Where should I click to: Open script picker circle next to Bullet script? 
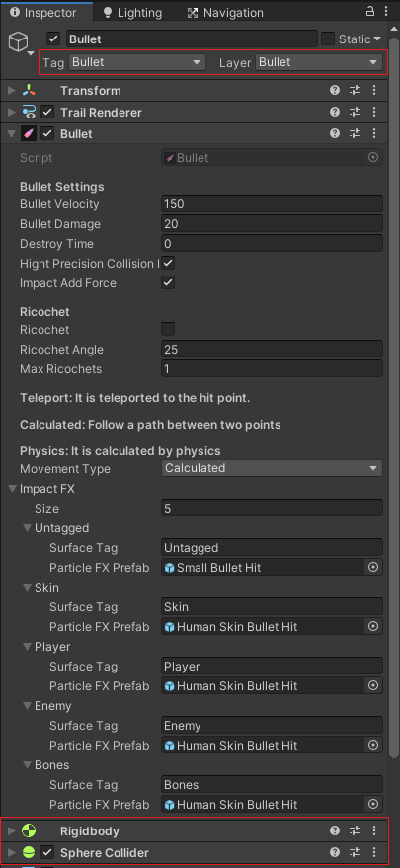(x=373, y=158)
